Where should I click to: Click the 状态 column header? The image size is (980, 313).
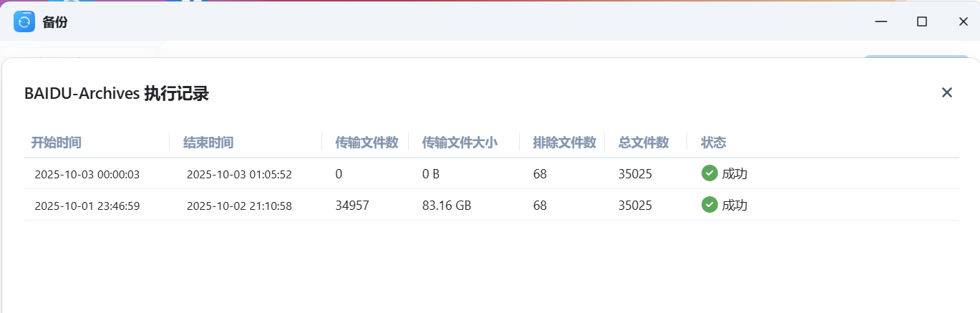[714, 142]
